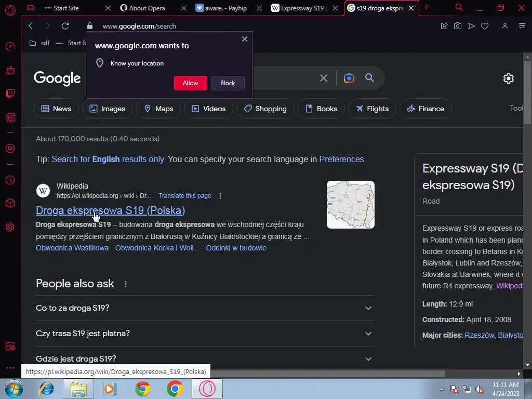Open Opera settings gear in sidebar
The width and height of the screenshot is (532, 399).
pos(10,227)
